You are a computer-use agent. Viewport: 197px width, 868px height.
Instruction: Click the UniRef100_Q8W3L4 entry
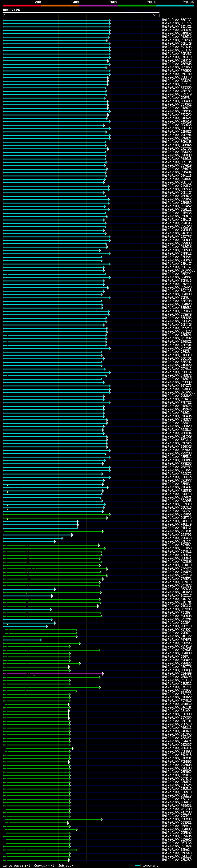[x=177, y=748]
